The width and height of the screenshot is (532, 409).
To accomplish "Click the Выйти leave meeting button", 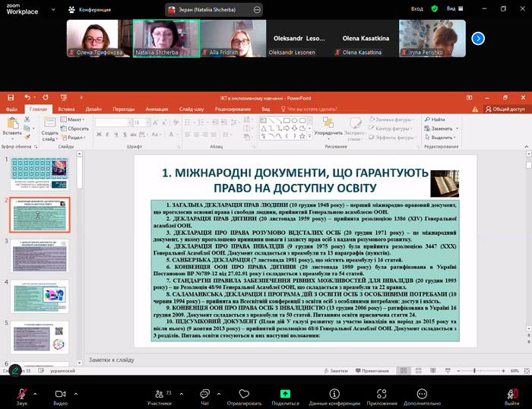I will click(511, 395).
